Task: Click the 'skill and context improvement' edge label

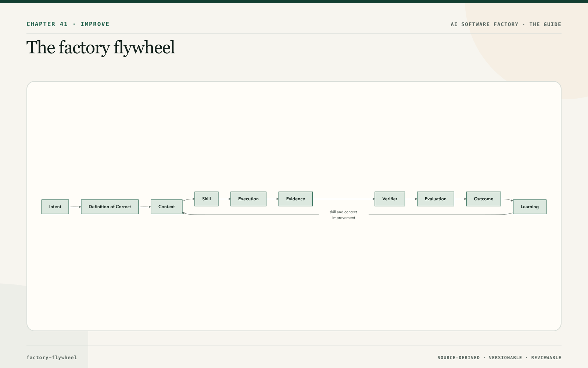Action: 344,215
